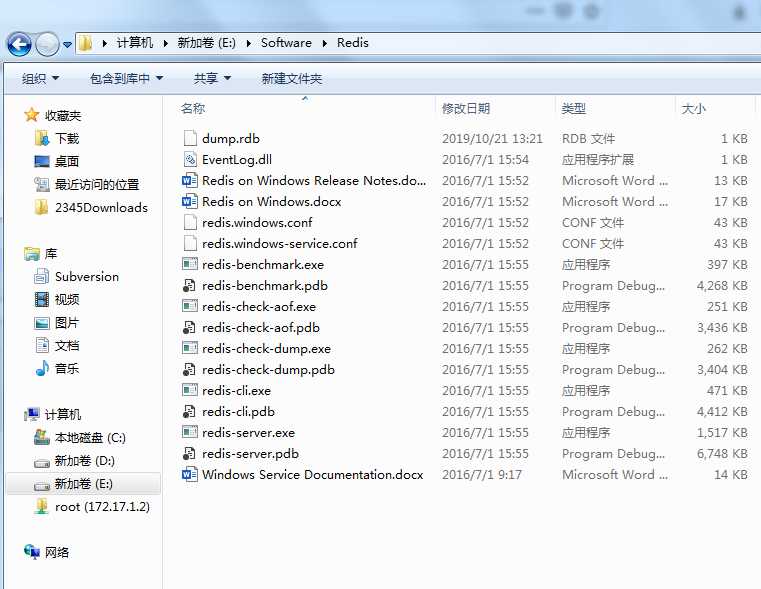Open recent locations dropdown beside nav arrows
761x589 pixels.
(67, 45)
